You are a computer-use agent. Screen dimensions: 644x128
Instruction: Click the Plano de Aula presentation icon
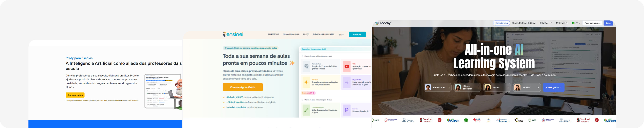pos(306,66)
